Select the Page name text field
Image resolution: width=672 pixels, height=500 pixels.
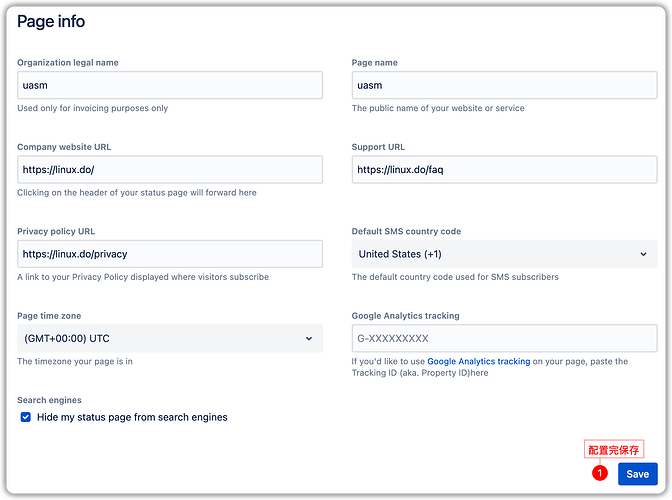tap(504, 85)
